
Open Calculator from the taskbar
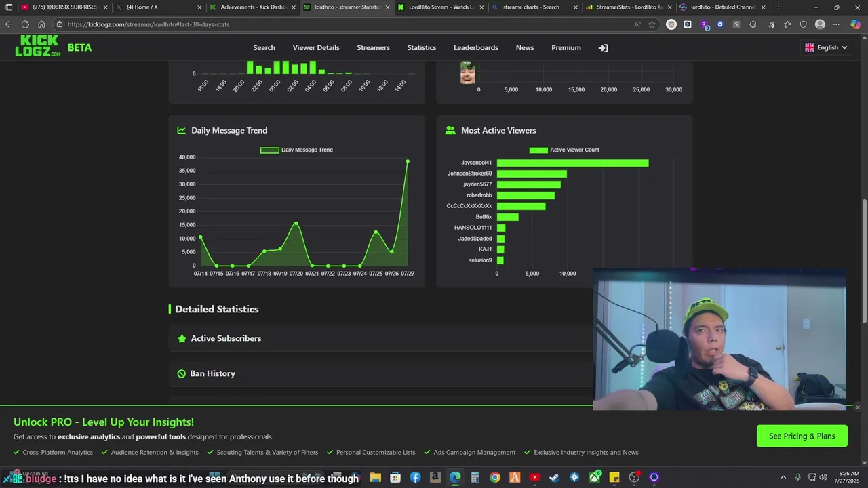(475, 477)
